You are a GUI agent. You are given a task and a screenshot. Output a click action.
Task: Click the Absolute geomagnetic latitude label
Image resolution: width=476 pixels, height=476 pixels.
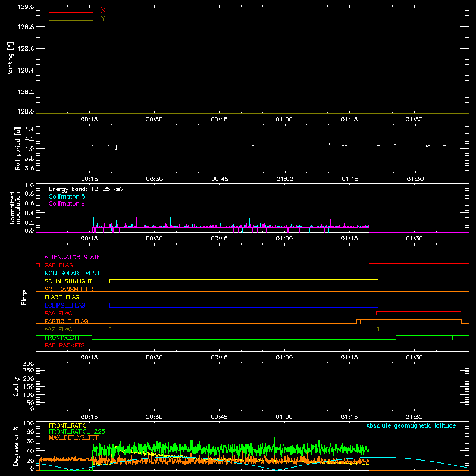click(x=411, y=426)
